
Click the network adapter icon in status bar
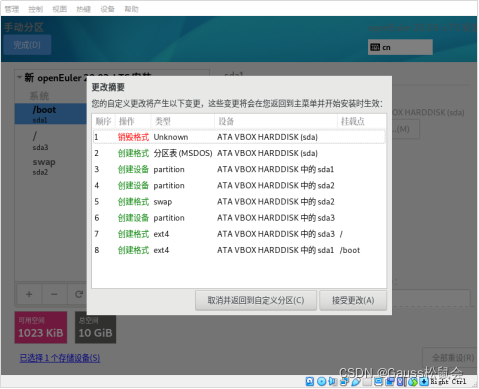click(x=344, y=381)
